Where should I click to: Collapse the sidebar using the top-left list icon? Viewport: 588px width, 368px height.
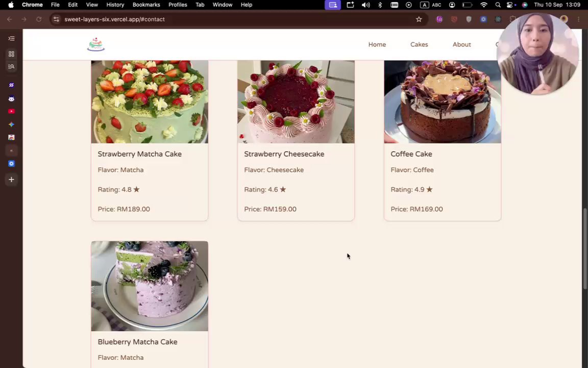(11, 38)
